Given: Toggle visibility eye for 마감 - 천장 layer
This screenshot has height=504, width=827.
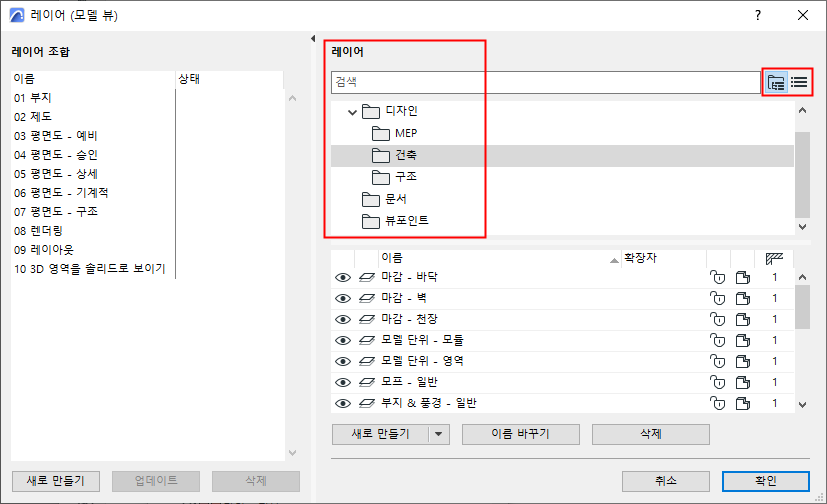Looking at the screenshot, I should [343, 319].
